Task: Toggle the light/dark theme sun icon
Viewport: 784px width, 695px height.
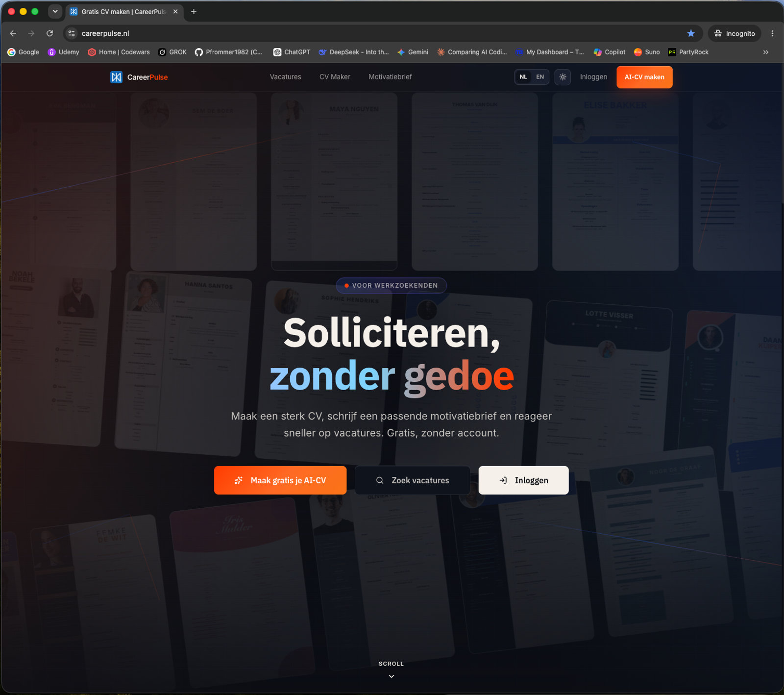Action: [x=563, y=77]
